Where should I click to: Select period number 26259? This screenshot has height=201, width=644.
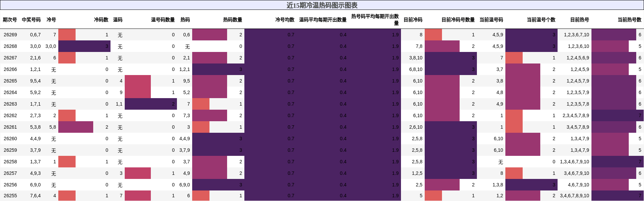(10, 150)
